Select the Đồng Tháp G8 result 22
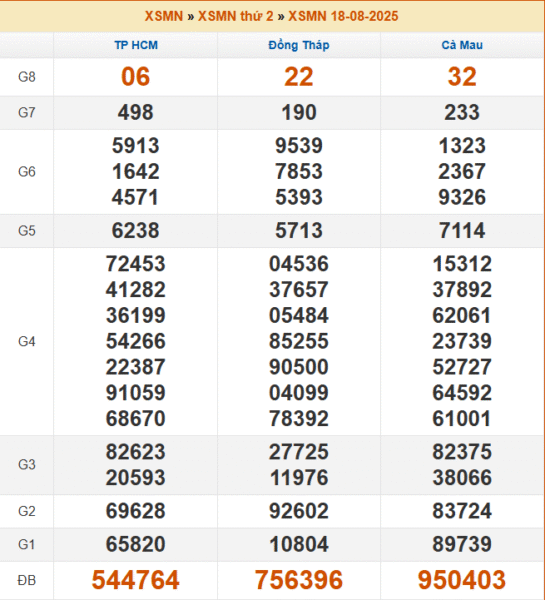 pos(299,77)
